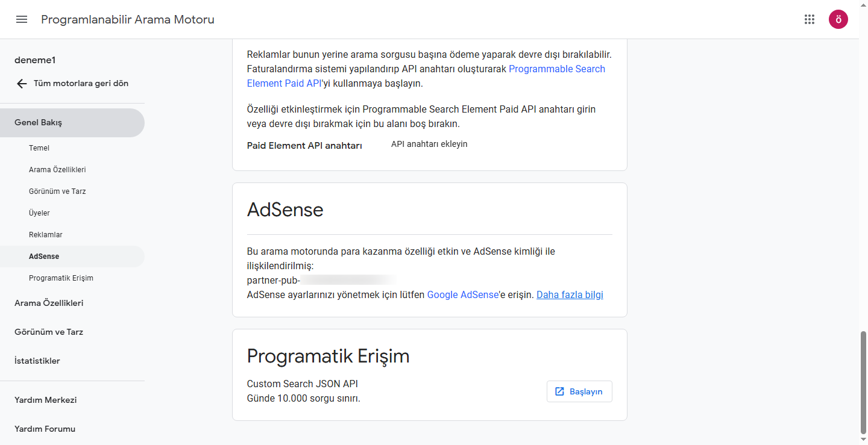868x445 pixels.
Task: Click the API anahtarı ekleyin field
Action: pos(429,145)
